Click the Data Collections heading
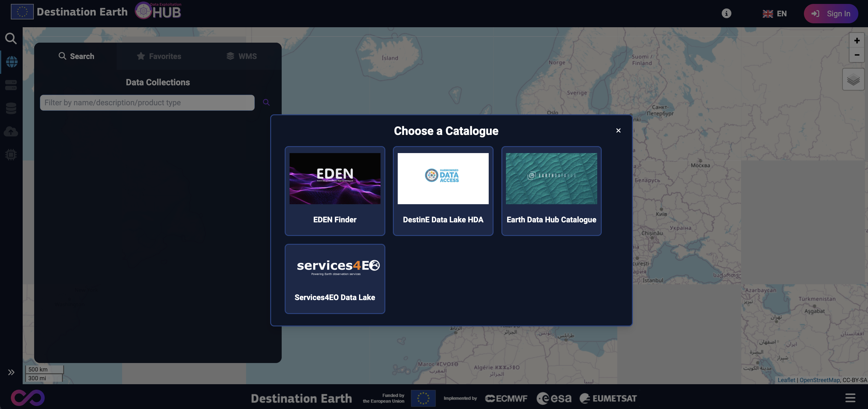 click(x=158, y=82)
